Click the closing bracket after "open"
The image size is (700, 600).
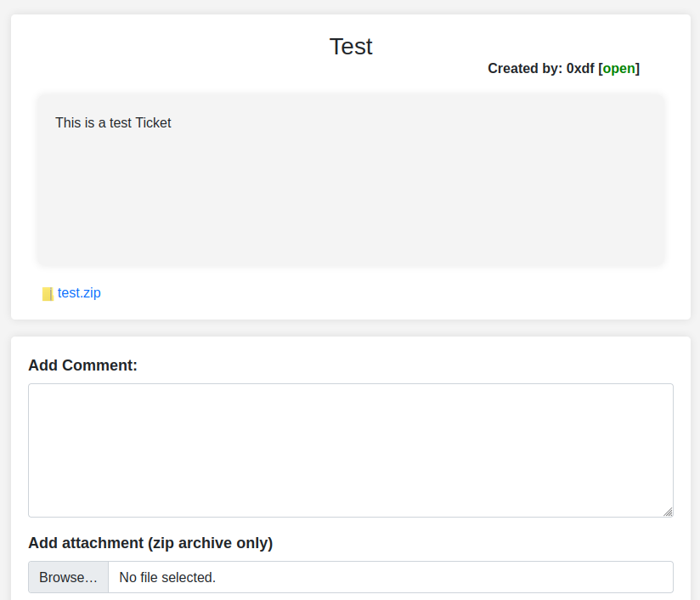click(638, 69)
